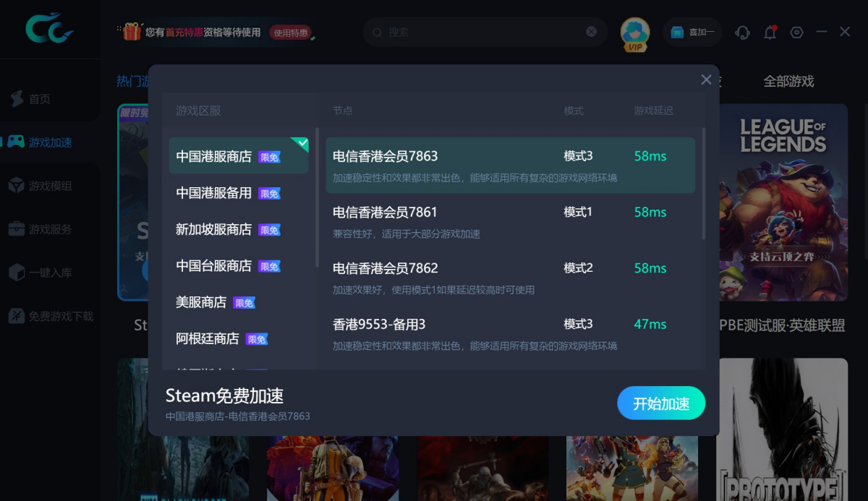This screenshot has height=501, width=868.
Task: Clear search with the X icon
Action: [592, 32]
